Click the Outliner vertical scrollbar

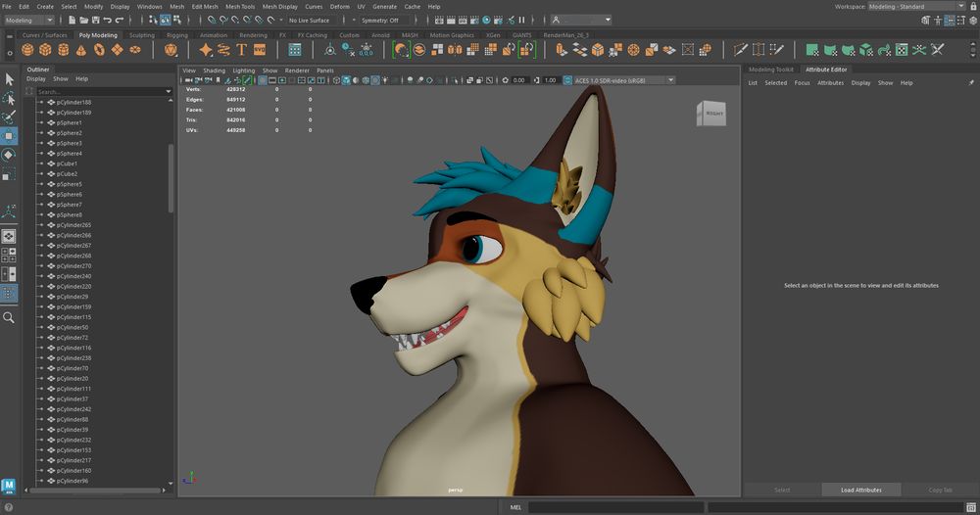click(x=171, y=178)
